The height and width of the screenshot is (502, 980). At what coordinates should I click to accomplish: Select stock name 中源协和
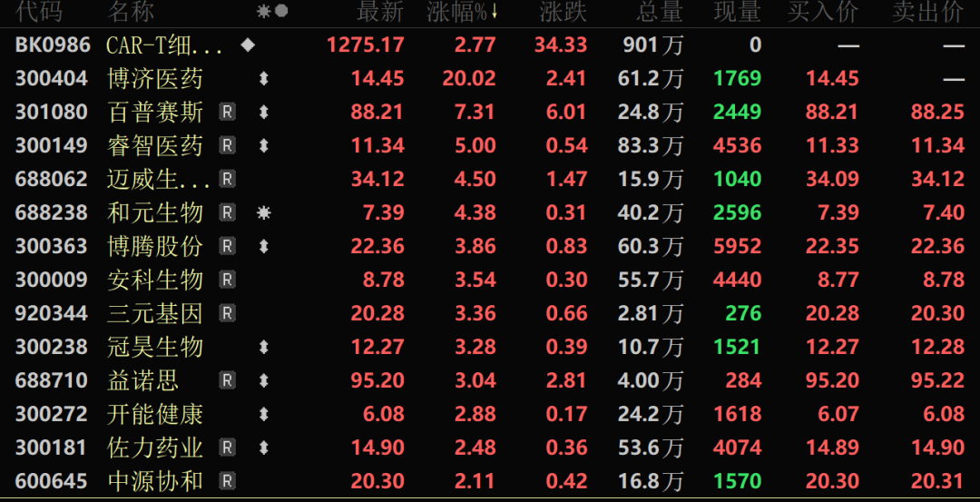[x=155, y=481]
